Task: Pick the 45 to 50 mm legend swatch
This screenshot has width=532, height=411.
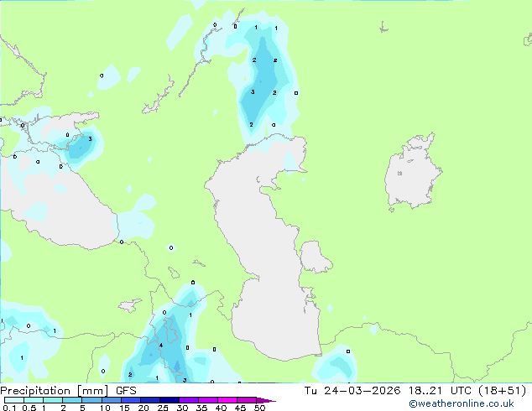Action: (x=247, y=400)
